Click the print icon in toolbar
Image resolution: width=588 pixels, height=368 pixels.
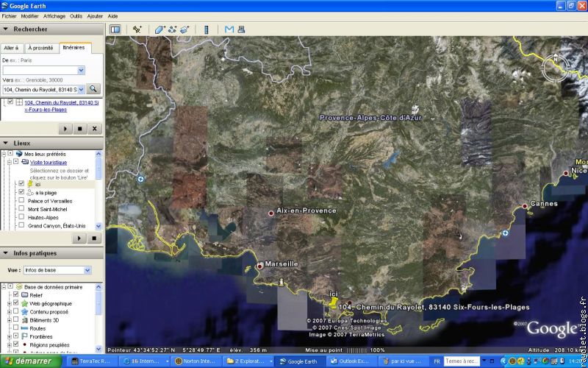click(240, 29)
